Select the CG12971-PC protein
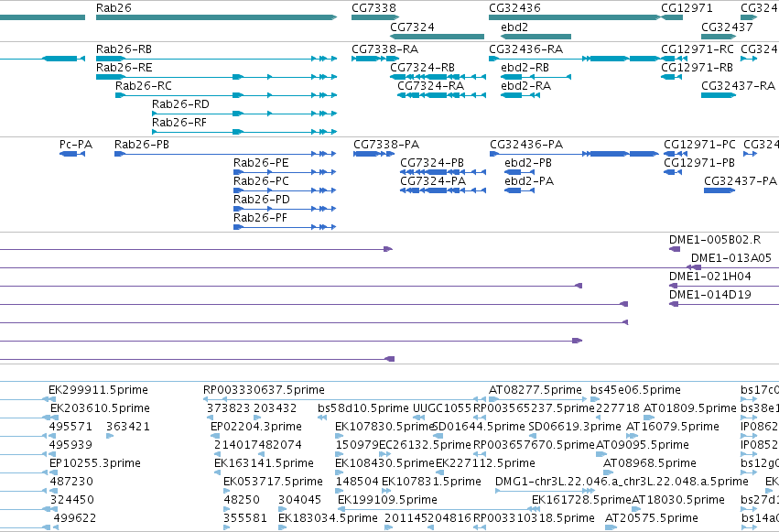 tap(676, 154)
